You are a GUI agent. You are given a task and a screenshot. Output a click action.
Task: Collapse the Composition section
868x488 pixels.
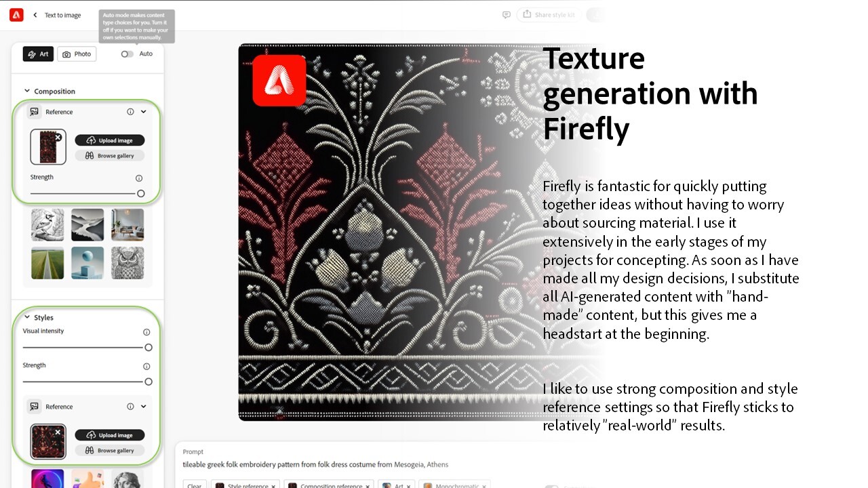coord(27,91)
